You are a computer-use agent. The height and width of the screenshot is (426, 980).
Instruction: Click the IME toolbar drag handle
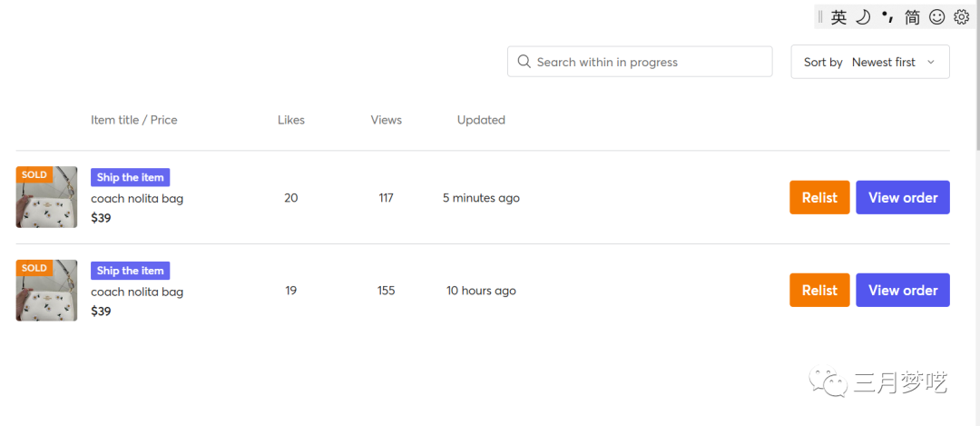click(820, 17)
